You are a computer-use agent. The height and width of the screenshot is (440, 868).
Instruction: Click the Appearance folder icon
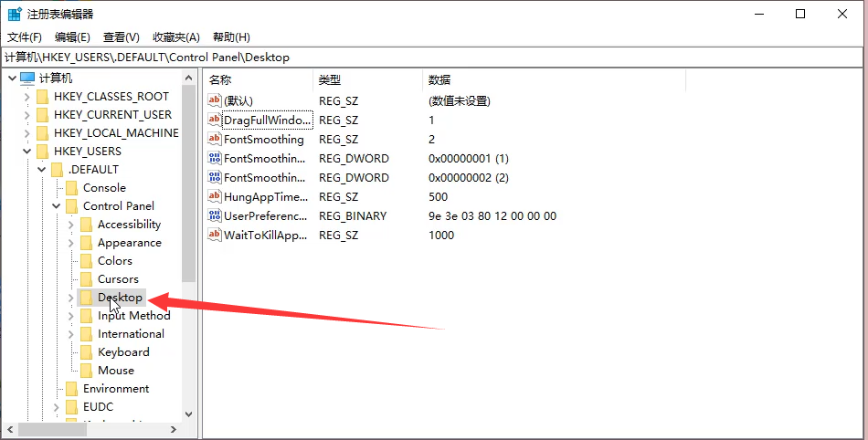click(x=86, y=243)
